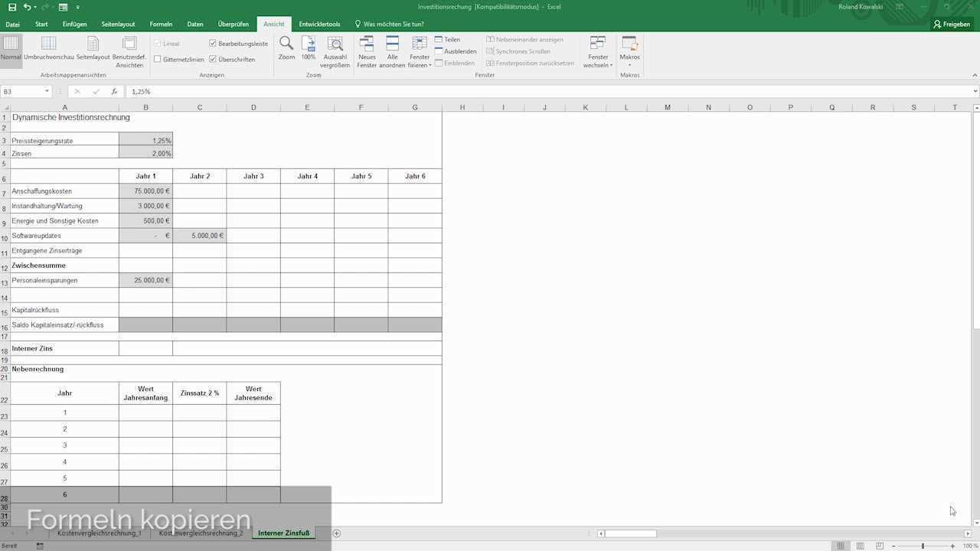Toggle the Gitternetzlinien checkbox
This screenshot has height=551, width=980.
pos(158,59)
